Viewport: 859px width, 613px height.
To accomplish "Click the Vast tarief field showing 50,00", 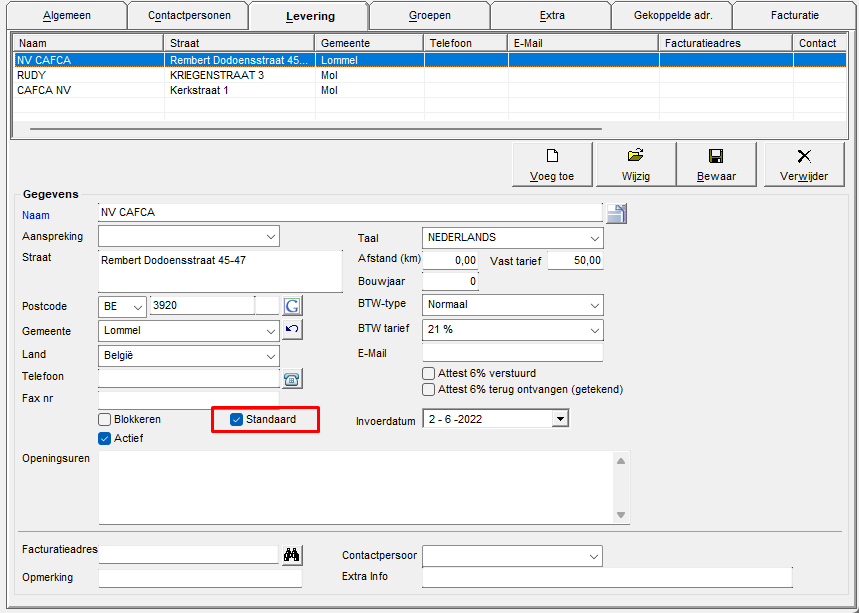I will pos(575,261).
